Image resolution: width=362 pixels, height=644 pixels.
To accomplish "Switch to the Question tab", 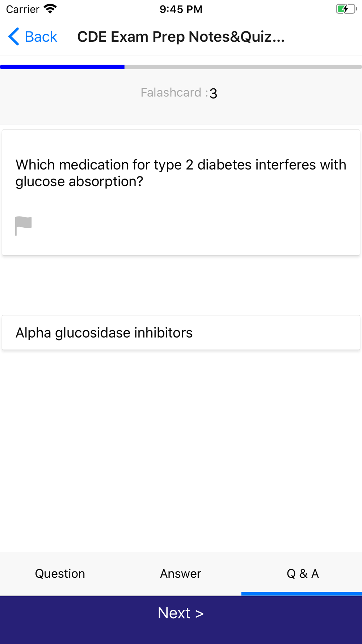I will click(x=60, y=574).
